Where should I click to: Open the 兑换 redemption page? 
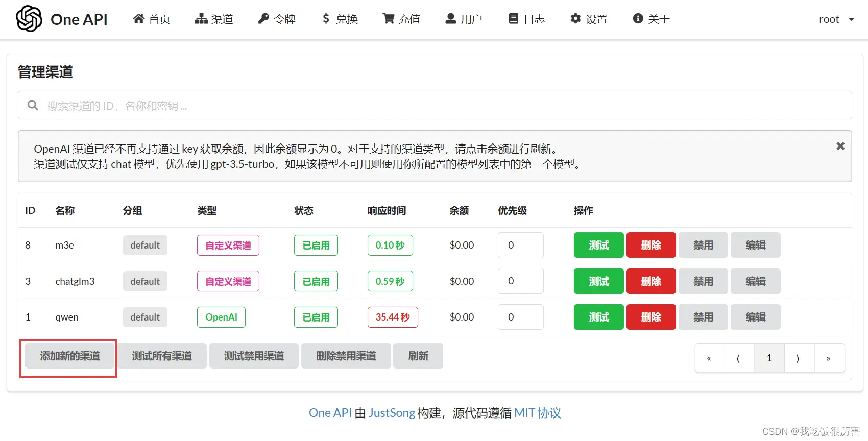340,19
